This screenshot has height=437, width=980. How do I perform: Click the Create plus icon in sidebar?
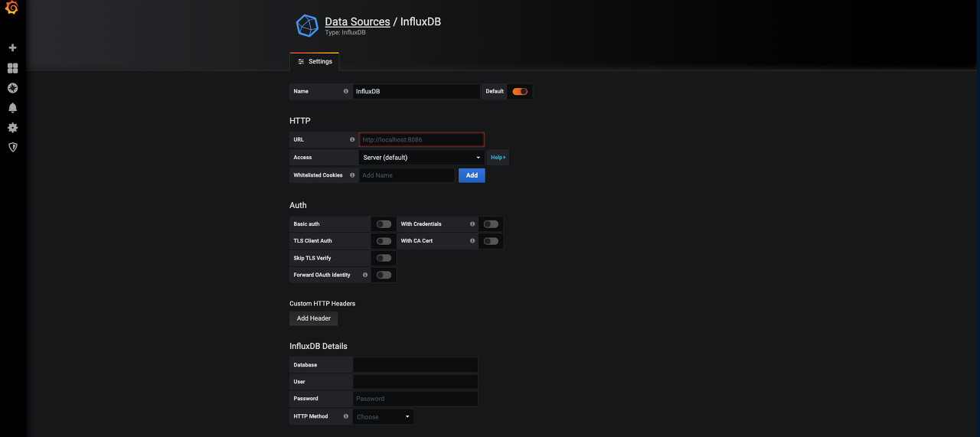coord(12,47)
